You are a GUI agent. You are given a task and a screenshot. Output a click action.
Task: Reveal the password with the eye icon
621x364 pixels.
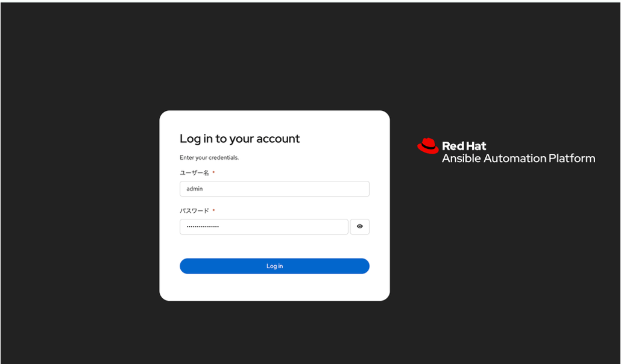tap(359, 227)
